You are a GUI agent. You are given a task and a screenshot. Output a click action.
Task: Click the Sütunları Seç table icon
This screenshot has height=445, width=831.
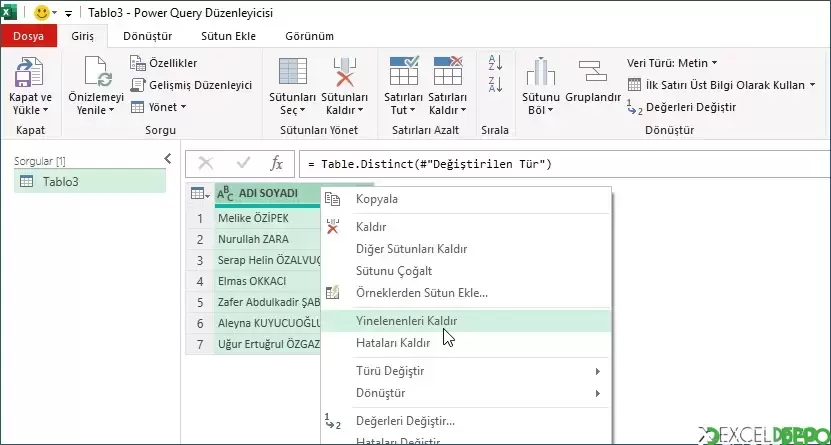(293, 72)
